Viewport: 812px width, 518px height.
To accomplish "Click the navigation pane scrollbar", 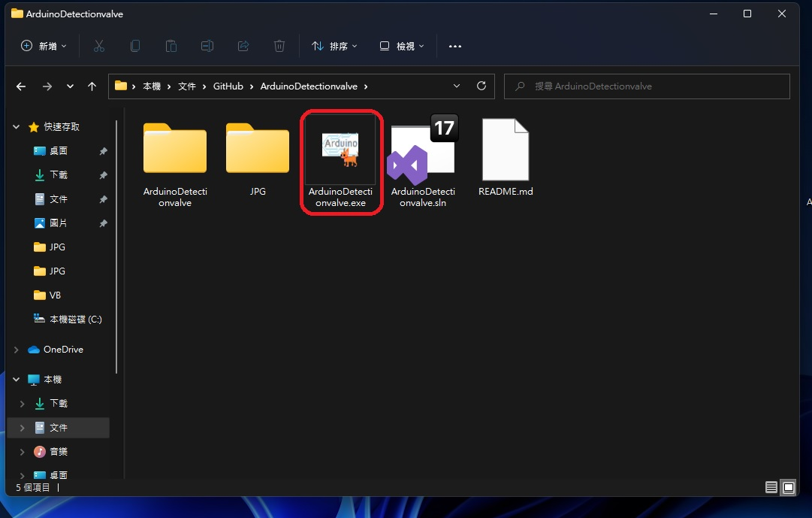I will [116, 247].
